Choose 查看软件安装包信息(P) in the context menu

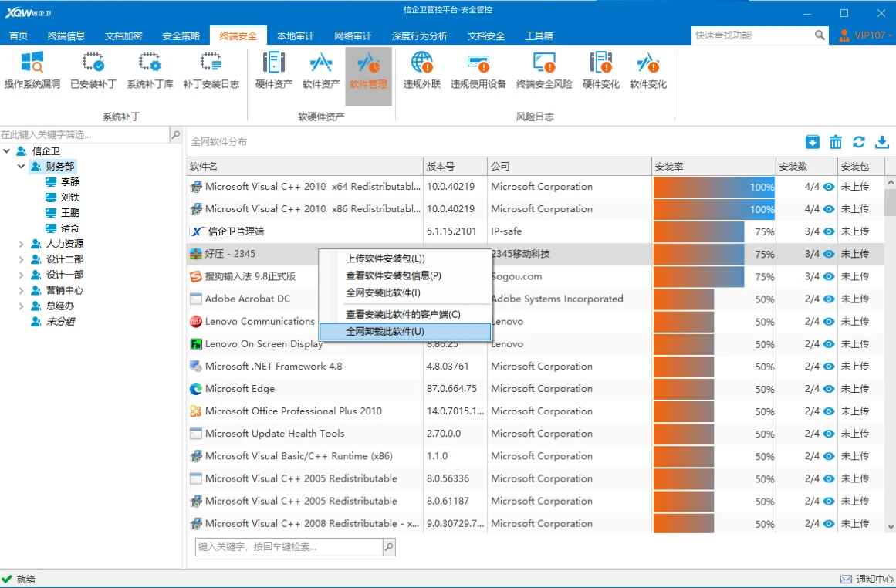(x=404, y=275)
